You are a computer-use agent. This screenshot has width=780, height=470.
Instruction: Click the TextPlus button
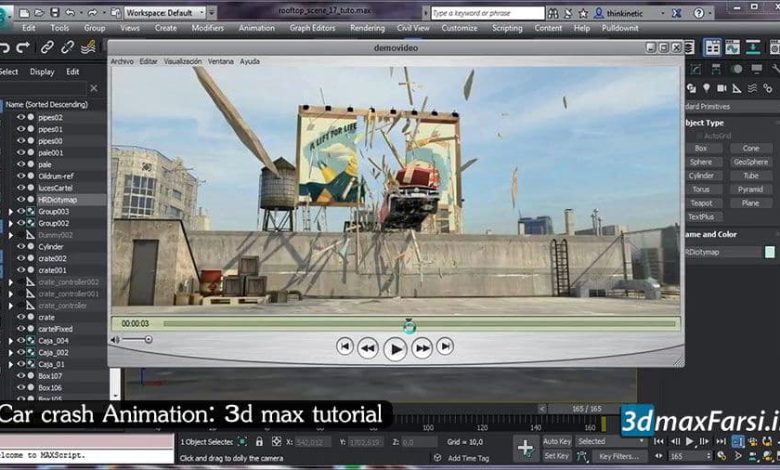(x=701, y=217)
